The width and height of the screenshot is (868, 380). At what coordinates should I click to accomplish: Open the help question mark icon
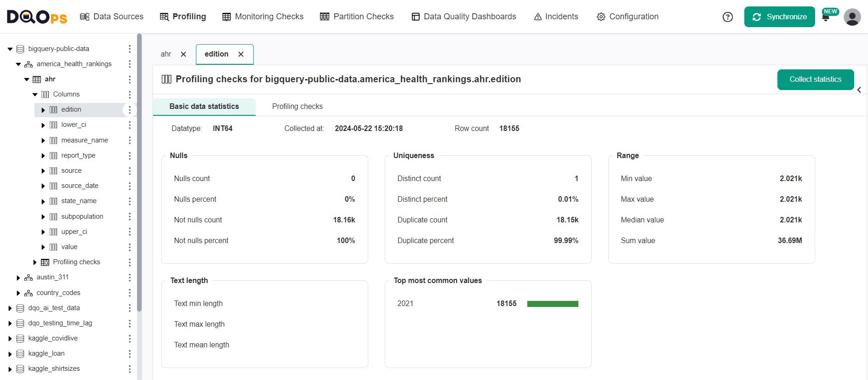728,17
